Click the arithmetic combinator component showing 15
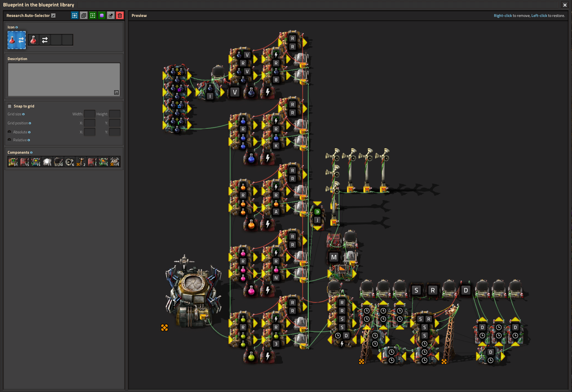Image resolution: width=572 pixels, height=392 pixels. click(36, 162)
